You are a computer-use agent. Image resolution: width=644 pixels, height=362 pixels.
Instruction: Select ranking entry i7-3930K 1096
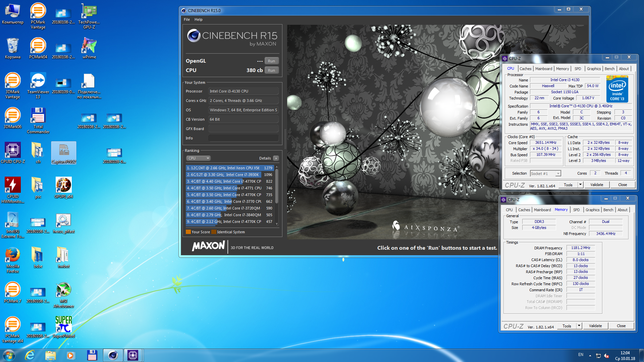click(230, 175)
